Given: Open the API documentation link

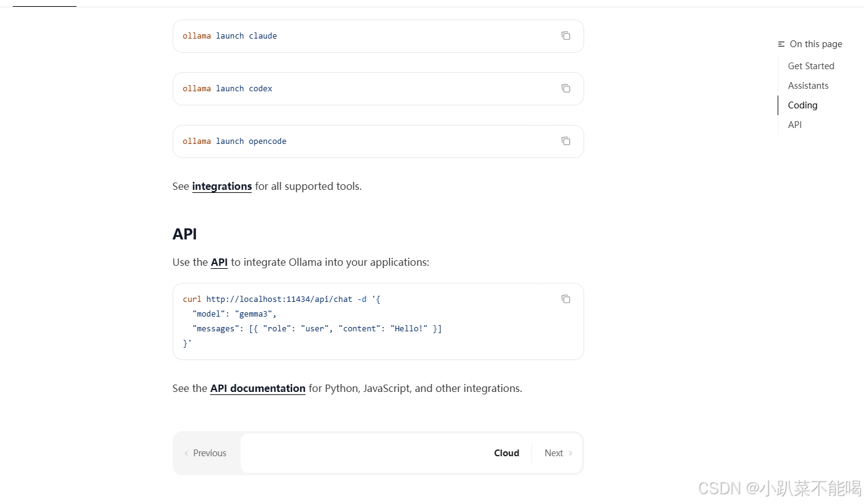Looking at the screenshot, I should point(258,388).
